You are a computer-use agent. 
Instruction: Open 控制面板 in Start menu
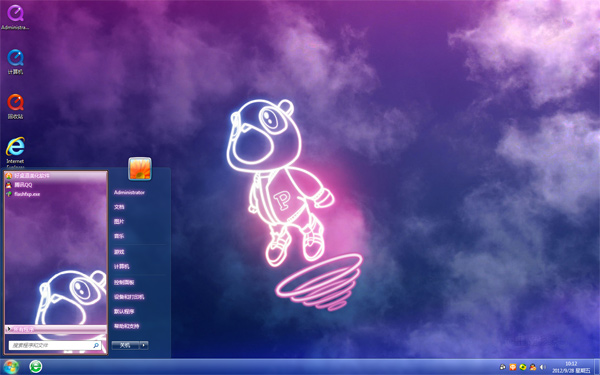pos(124,282)
